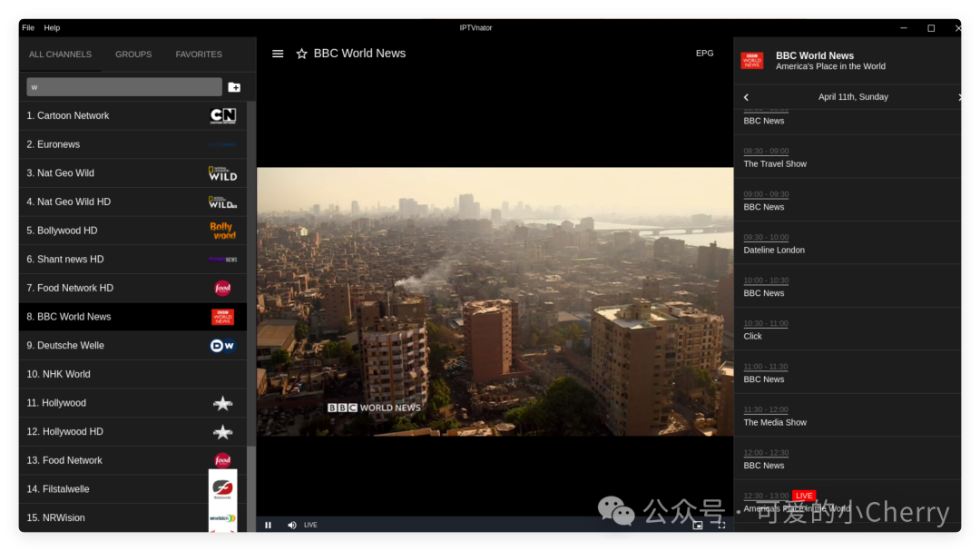Open the hamburger sidebar menu
The image size is (980, 551).
278,54
